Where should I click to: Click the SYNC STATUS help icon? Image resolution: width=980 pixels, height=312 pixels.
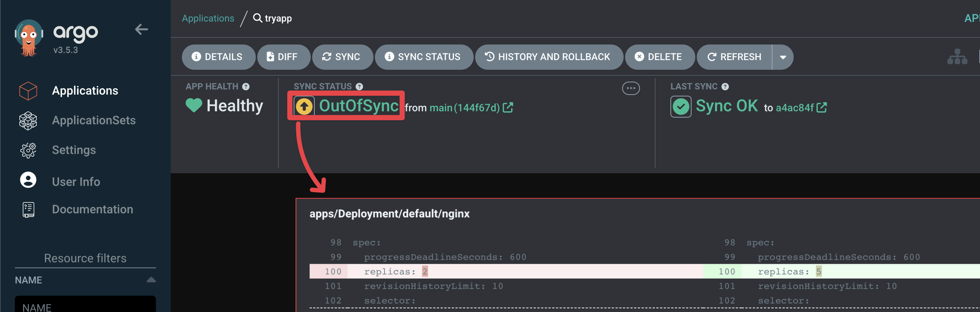click(x=359, y=87)
